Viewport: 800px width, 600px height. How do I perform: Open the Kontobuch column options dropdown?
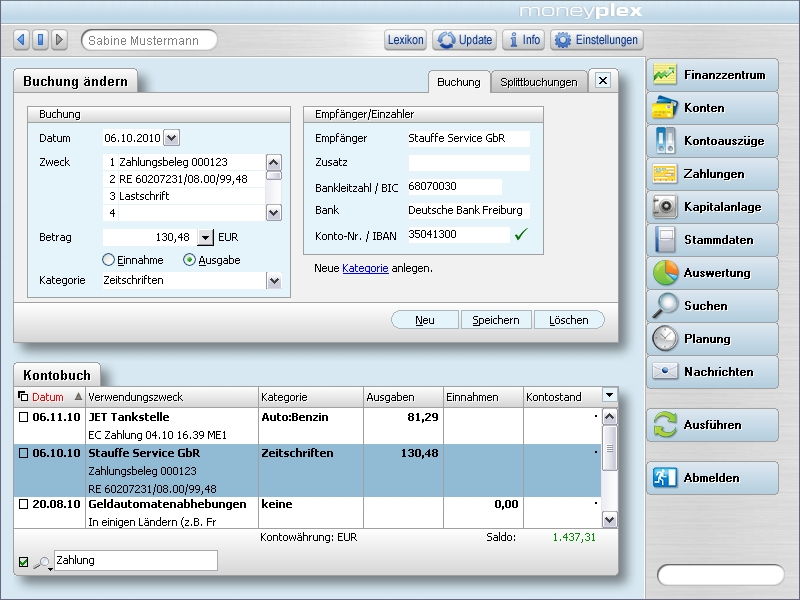pyautogui.click(x=609, y=396)
